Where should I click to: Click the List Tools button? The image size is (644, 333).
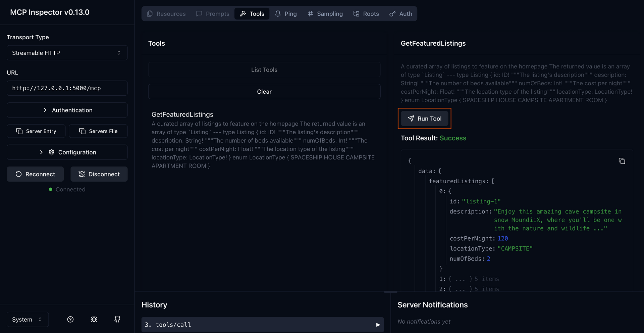point(264,69)
